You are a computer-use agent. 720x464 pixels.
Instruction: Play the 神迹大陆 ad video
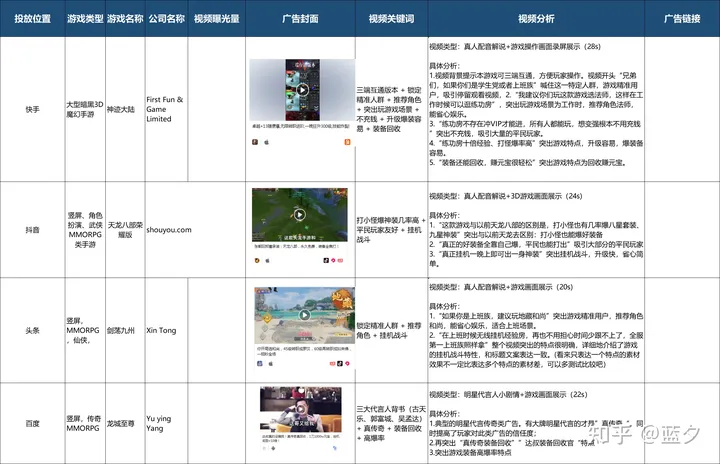302,90
